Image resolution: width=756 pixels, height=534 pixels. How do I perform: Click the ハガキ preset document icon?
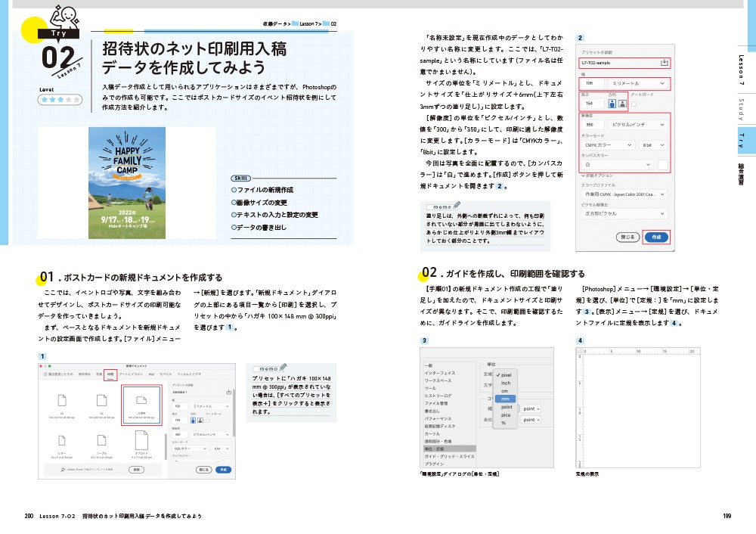pyautogui.click(x=141, y=400)
